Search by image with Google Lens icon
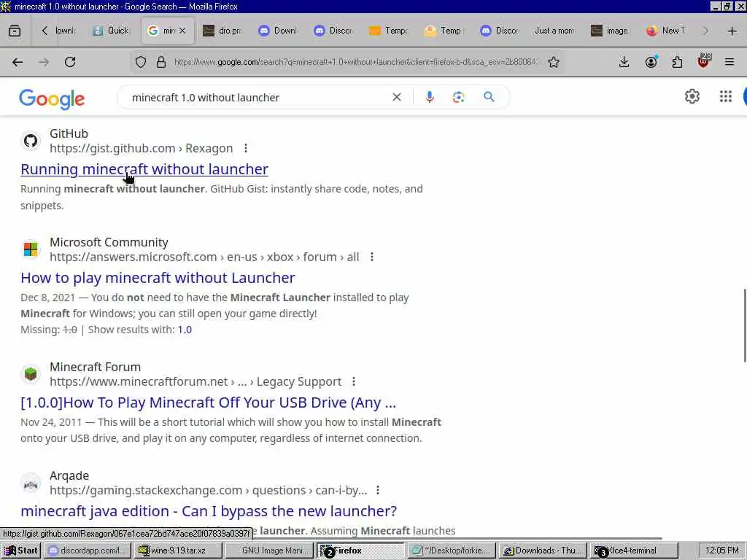 click(x=458, y=97)
